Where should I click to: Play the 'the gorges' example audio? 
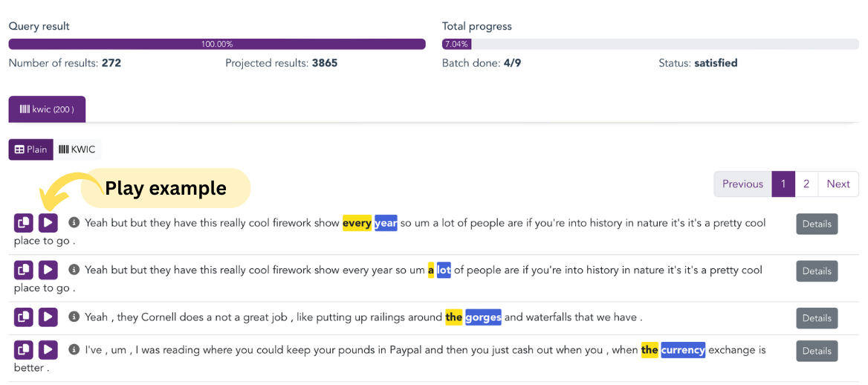click(48, 317)
